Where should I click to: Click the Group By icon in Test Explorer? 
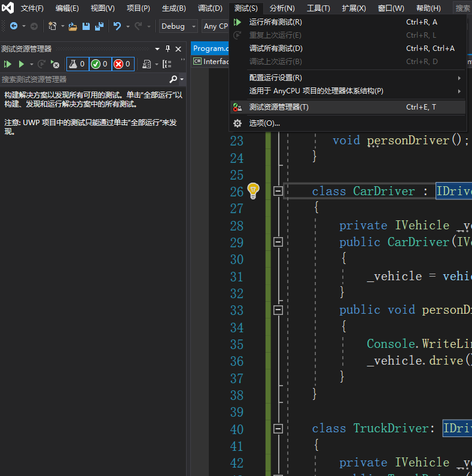[x=167, y=64]
